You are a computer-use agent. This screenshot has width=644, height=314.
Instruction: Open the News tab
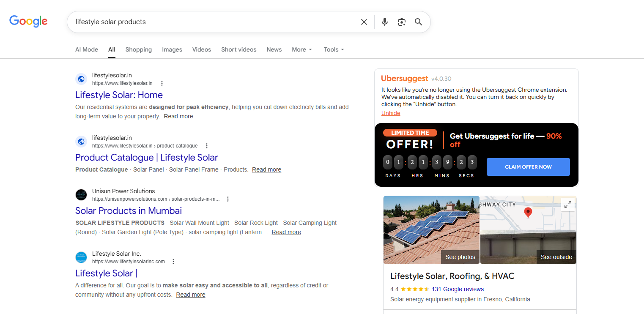coord(274,49)
